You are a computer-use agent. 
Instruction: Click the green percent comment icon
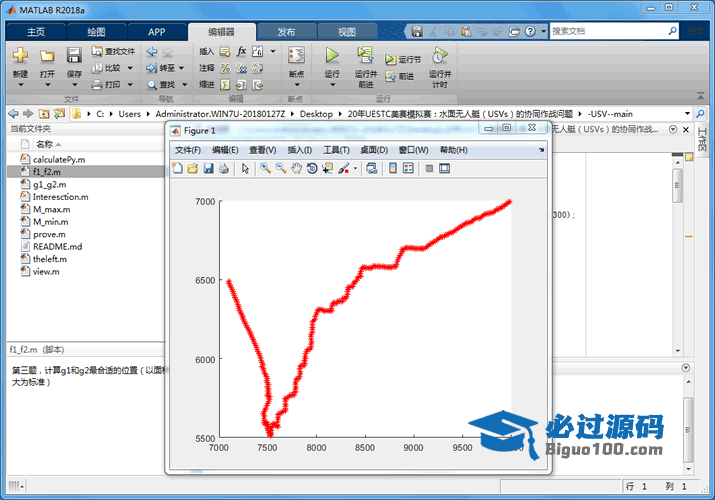click(x=225, y=68)
